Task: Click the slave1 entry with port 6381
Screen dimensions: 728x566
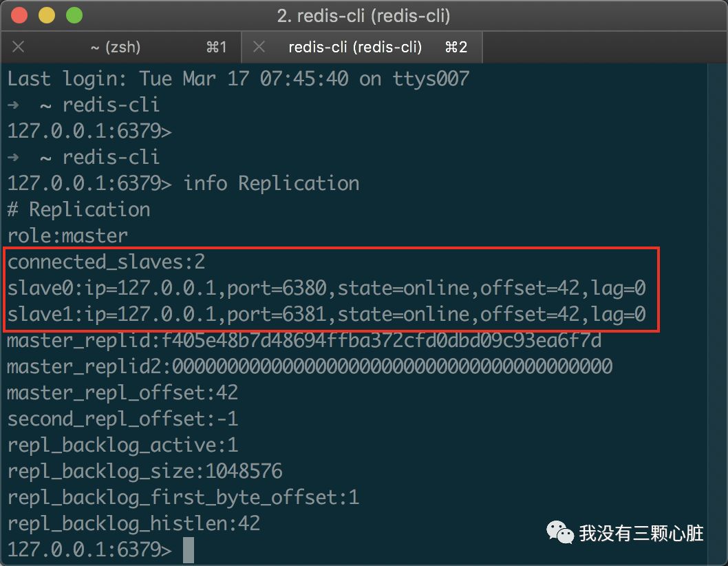Action: click(x=326, y=315)
